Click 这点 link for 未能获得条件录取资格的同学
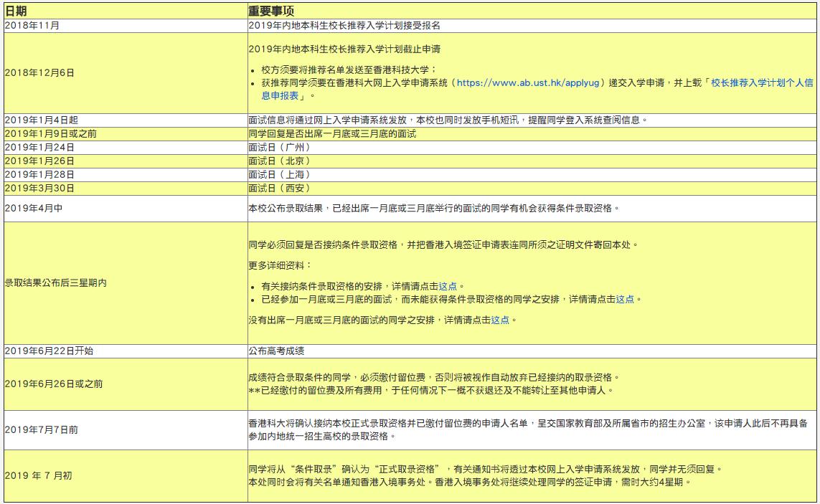Image resolution: width=820 pixels, height=504 pixels. [625, 299]
